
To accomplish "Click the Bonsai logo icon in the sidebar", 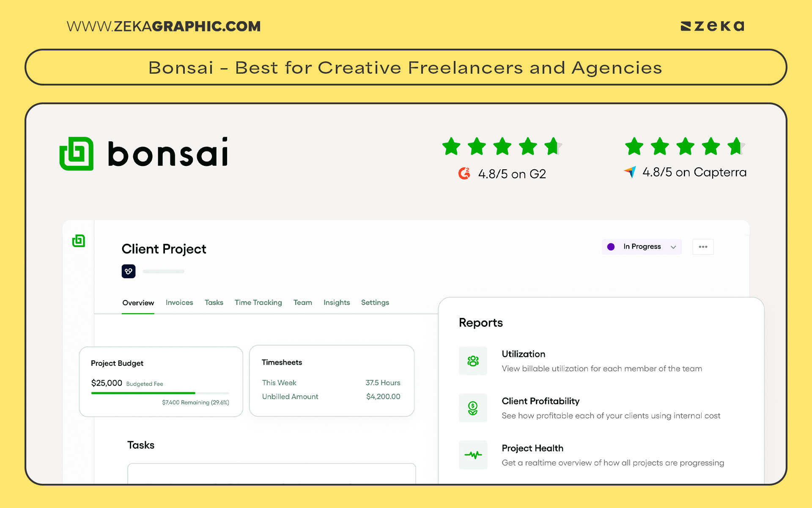I will tap(79, 240).
